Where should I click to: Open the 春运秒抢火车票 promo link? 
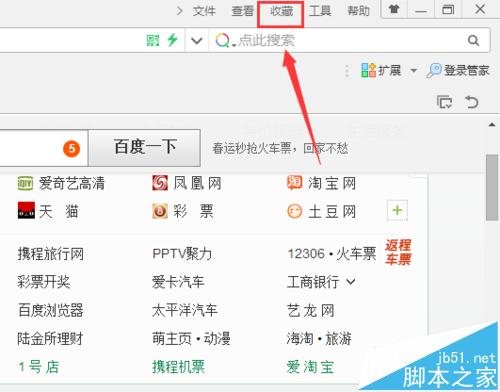click(280, 148)
